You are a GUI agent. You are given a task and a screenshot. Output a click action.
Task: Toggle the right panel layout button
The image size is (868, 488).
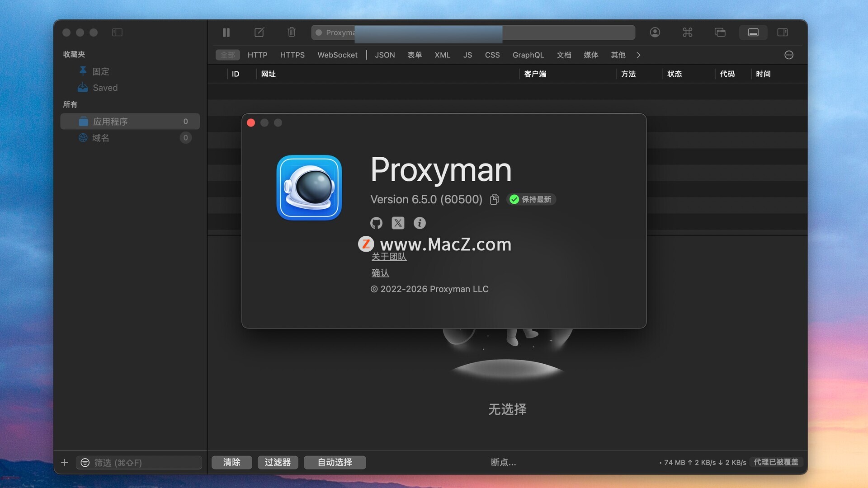[783, 33]
